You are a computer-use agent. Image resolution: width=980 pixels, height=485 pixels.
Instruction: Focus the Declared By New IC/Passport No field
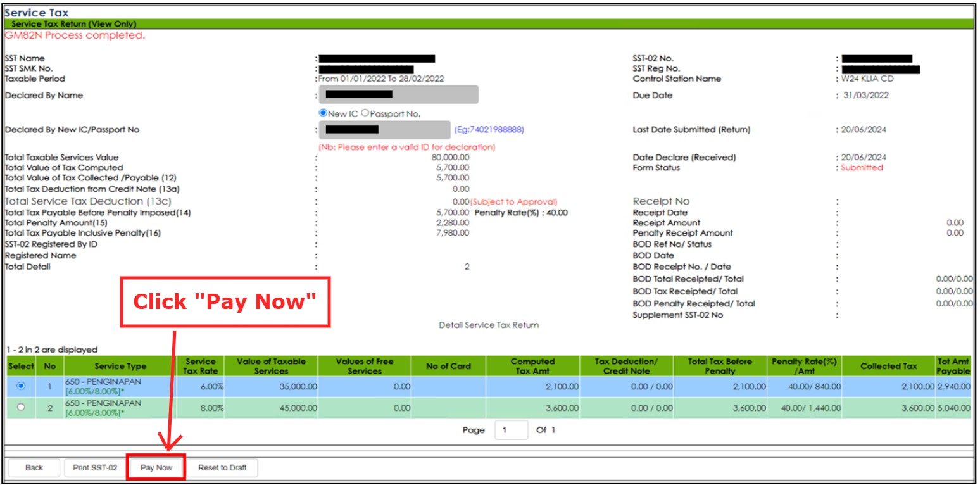[384, 130]
